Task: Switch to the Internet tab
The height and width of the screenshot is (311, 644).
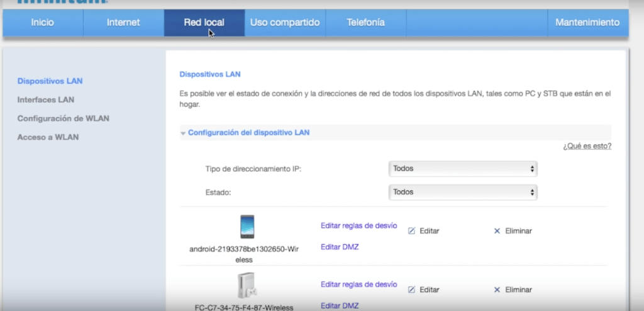Action: pos(123,23)
